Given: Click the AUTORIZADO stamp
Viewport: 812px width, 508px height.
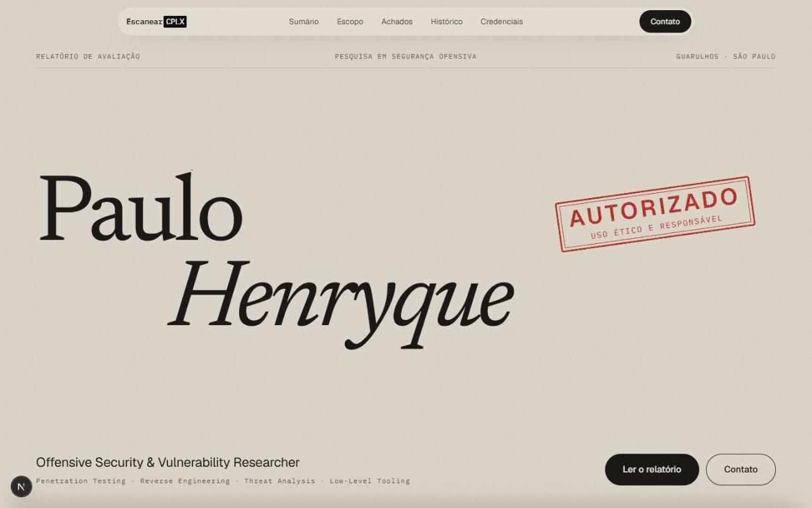Looking at the screenshot, I should pyautogui.click(x=655, y=214).
